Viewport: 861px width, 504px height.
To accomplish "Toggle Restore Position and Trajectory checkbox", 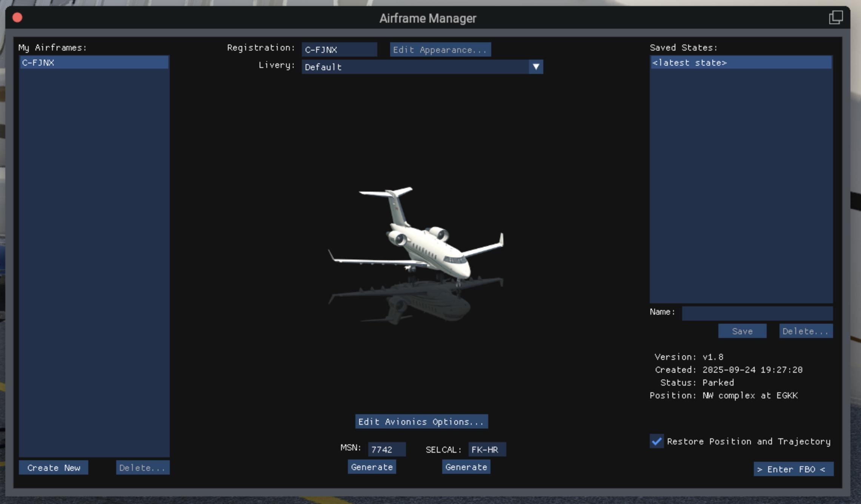I will [657, 441].
